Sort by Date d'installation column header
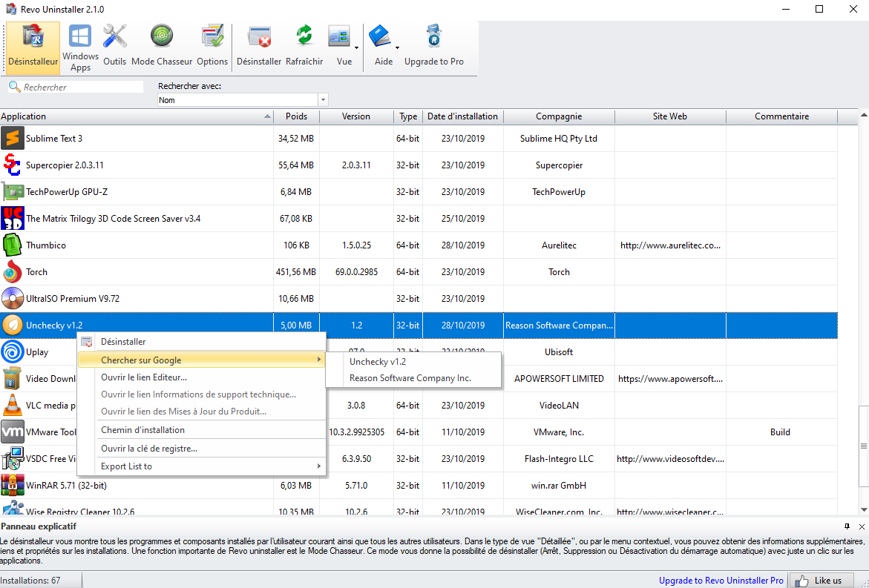This screenshot has height=588, width=869. [x=463, y=116]
